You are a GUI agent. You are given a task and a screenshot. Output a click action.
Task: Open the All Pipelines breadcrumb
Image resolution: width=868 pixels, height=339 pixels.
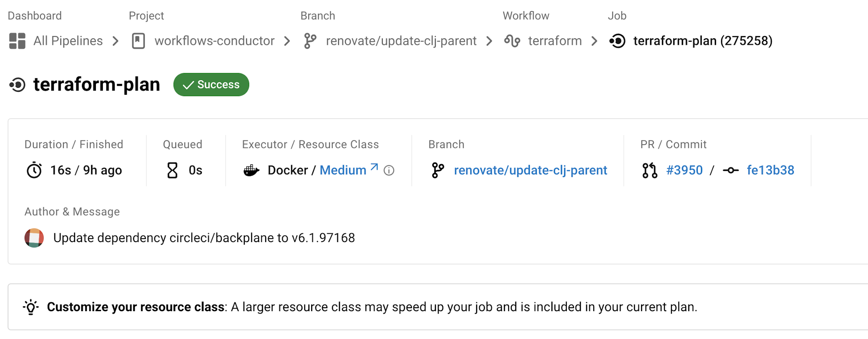coord(68,41)
